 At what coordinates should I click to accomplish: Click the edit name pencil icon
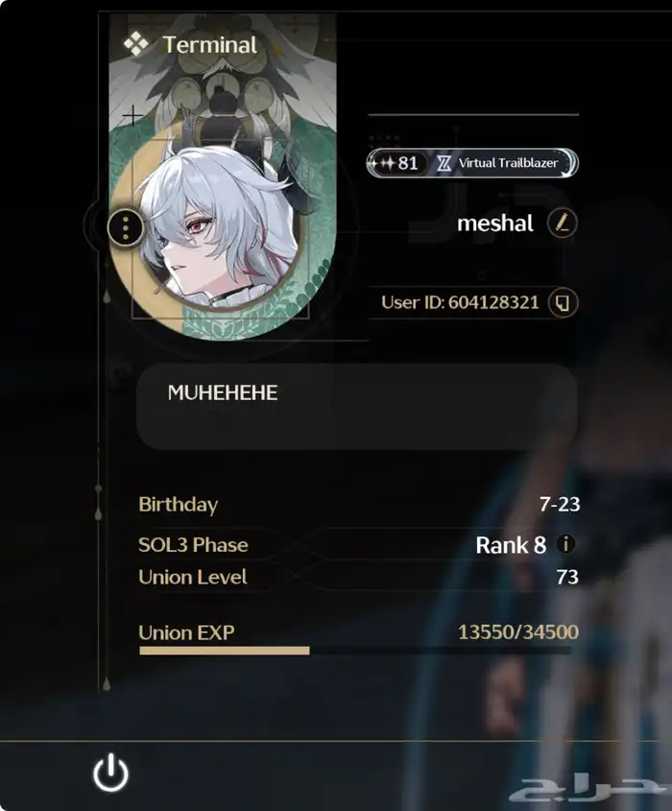click(563, 224)
